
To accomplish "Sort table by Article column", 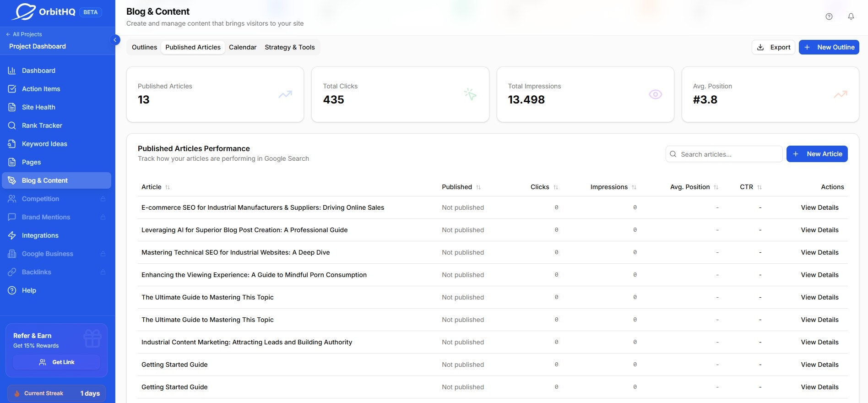I will (156, 187).
